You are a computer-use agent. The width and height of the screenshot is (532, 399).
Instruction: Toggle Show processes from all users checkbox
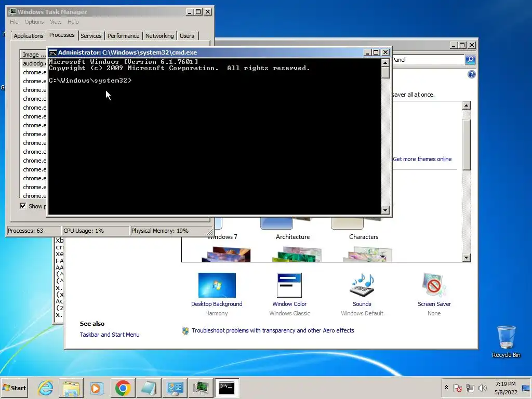23,206
